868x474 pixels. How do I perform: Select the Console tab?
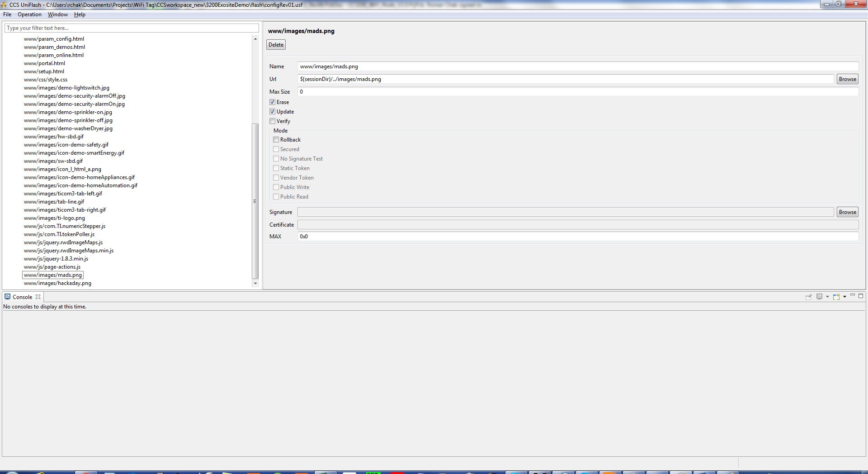[x=22, y=297]
